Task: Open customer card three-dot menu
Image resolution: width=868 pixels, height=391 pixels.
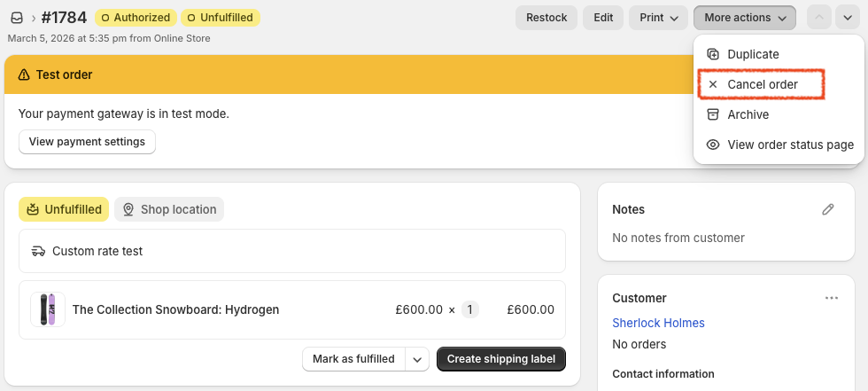Action: [x=831, y=298]
